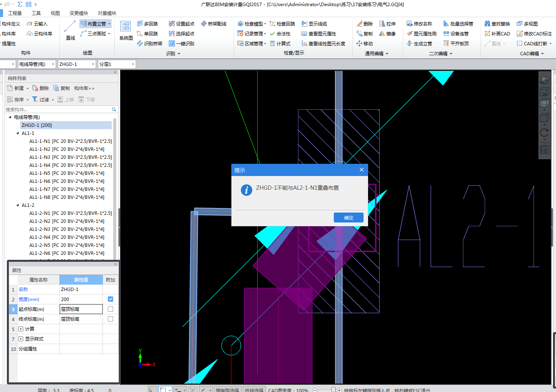This screenshot has height=392, width=556.
Task: Click 删除 in the ribbon 通用编辑 group
Action: coord(365,24)
